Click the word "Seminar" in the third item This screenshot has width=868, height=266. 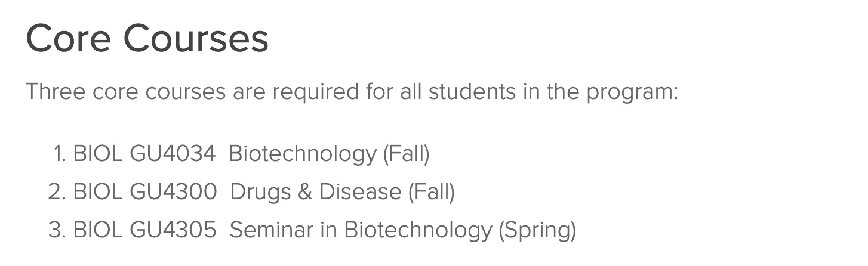point(269,230)
